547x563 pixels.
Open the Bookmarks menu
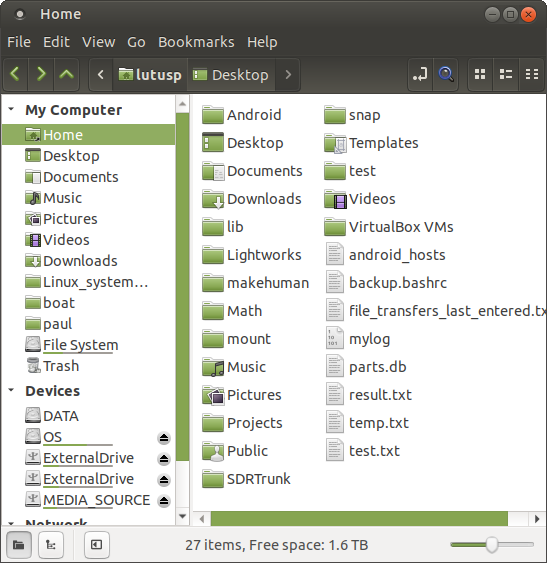point(196,42)
